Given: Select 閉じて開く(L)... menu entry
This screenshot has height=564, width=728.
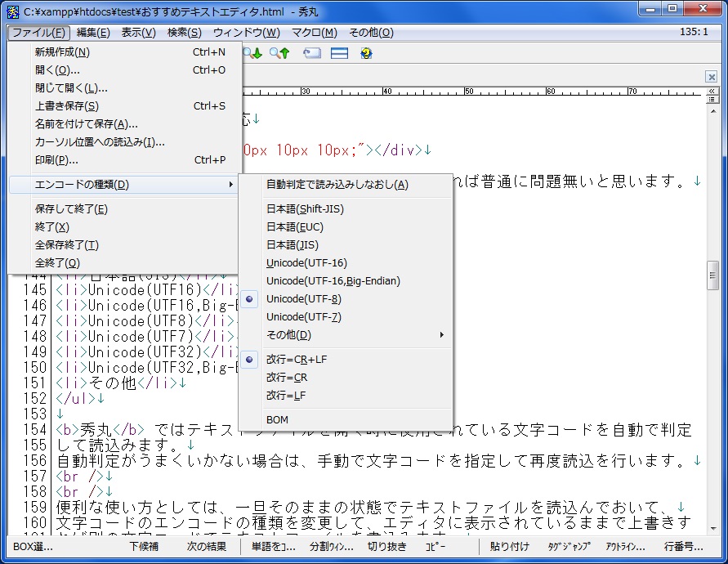Looking at the screenshot, I should [124, 88].
